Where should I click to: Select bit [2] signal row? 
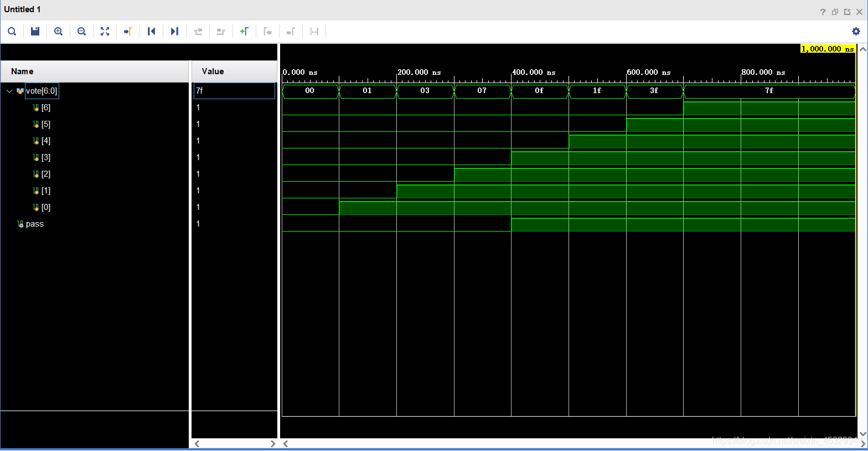(x=46, y=174)
